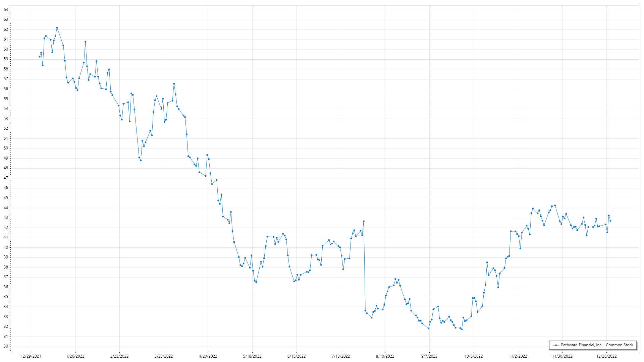Click the 5/18/2022 x-axis date label
644x362 pixels.
252,356
